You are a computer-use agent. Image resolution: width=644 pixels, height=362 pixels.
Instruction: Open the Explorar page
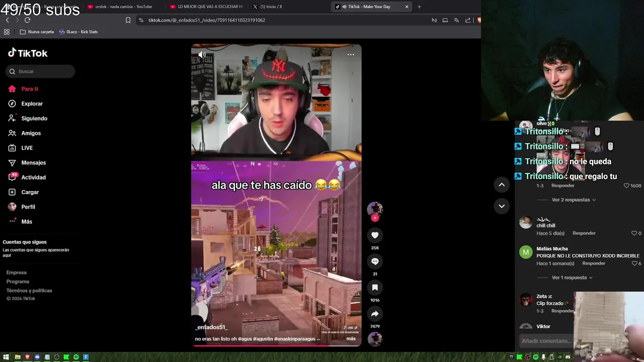(x=25, y=104)
